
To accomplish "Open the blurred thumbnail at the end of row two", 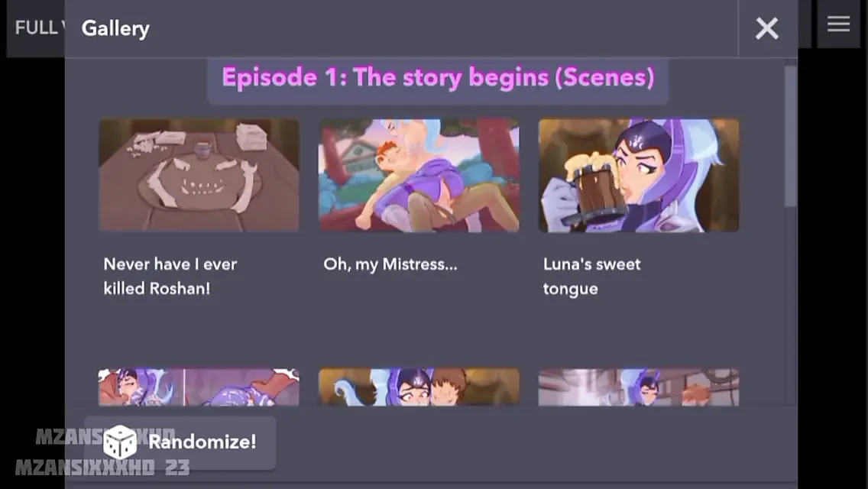I will 639,387.
